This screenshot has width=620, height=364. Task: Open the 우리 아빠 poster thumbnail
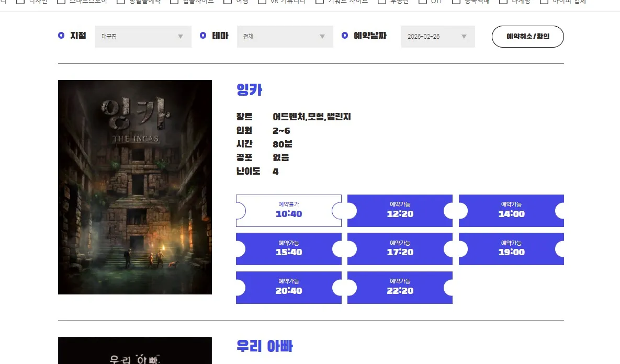click(134, 351)
